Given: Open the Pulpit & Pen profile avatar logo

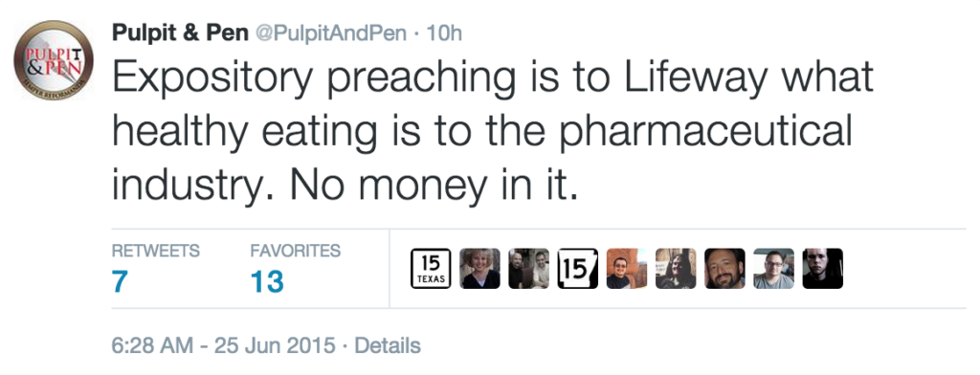Looking at the screenshot, I should [x=54, y=60].
